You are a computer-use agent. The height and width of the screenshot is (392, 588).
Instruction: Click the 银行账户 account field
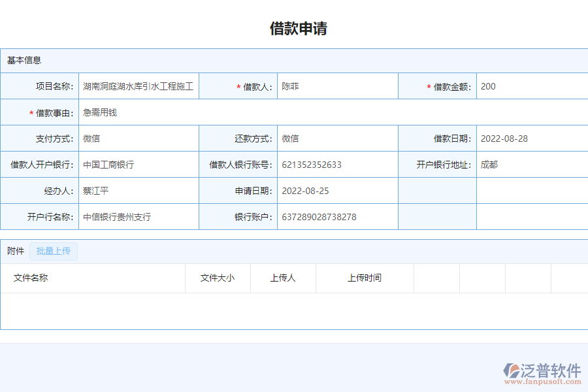(x=337, y=216)
